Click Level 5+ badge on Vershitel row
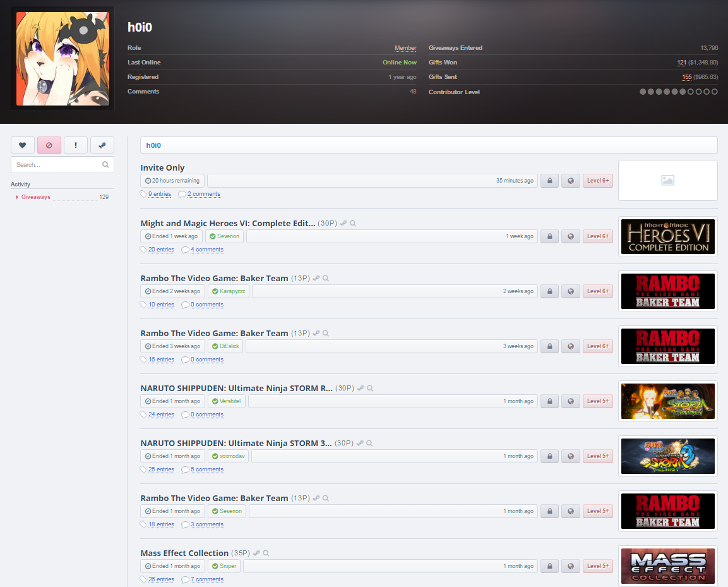Image resolution: width=728 pixels, height=587 pixels. pyautogui.click(x=597, y=401)
